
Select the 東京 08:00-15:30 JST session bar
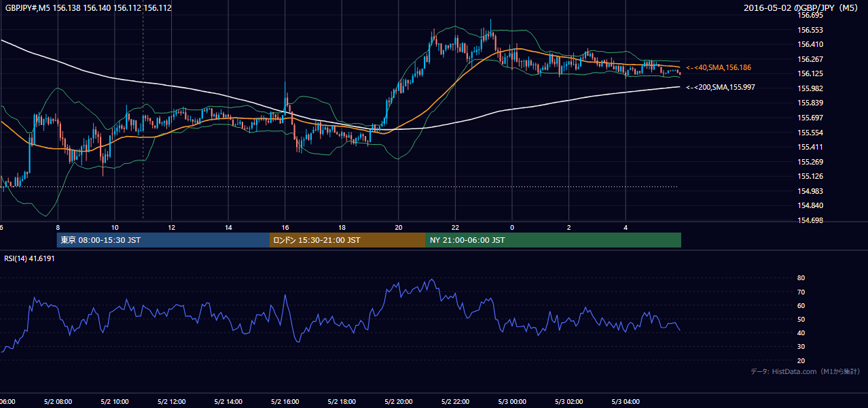(x=163, y=240)
